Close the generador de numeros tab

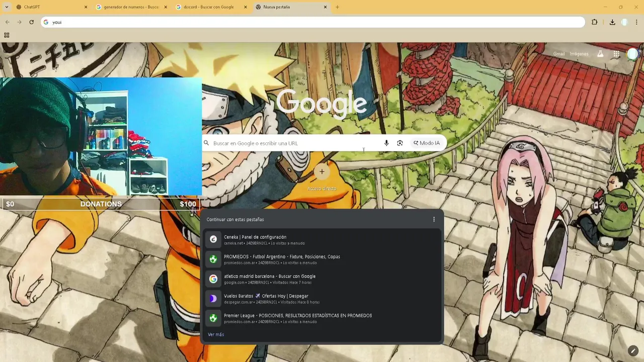[x=166, y=7]
